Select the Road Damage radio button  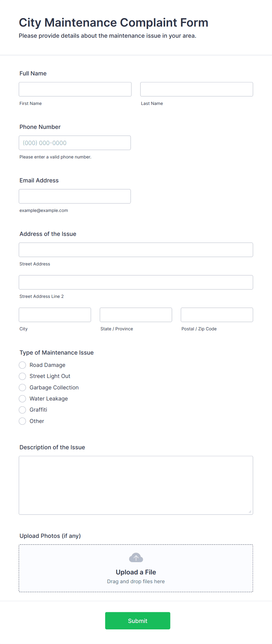click(22, 365)
